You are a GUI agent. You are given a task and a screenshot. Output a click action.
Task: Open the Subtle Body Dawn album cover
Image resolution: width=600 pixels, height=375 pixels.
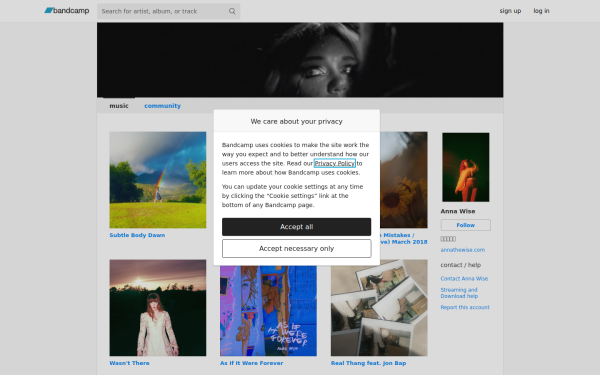pos(158,180)
